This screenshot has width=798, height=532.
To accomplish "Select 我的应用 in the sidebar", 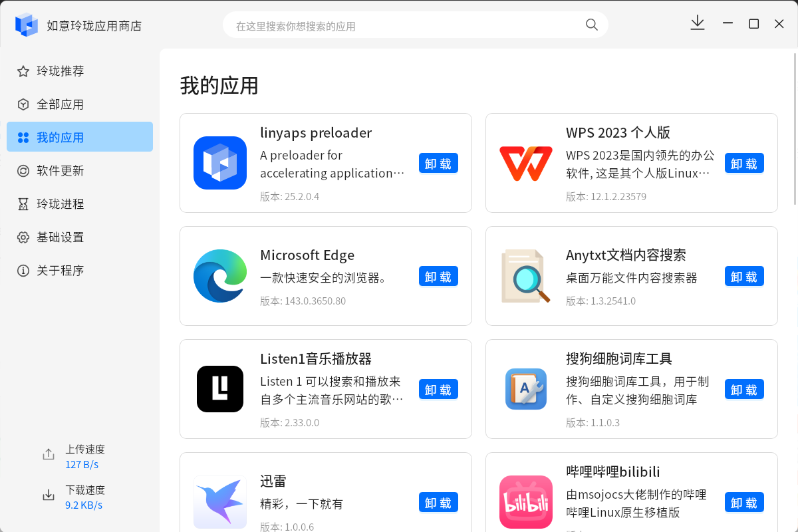I will (80, 138).
